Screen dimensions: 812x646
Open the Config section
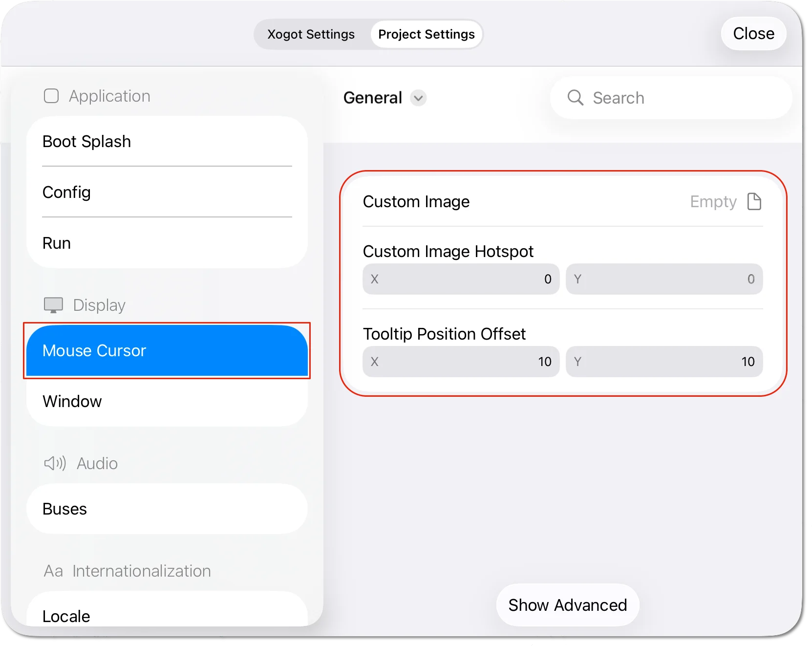click(167, 192)
